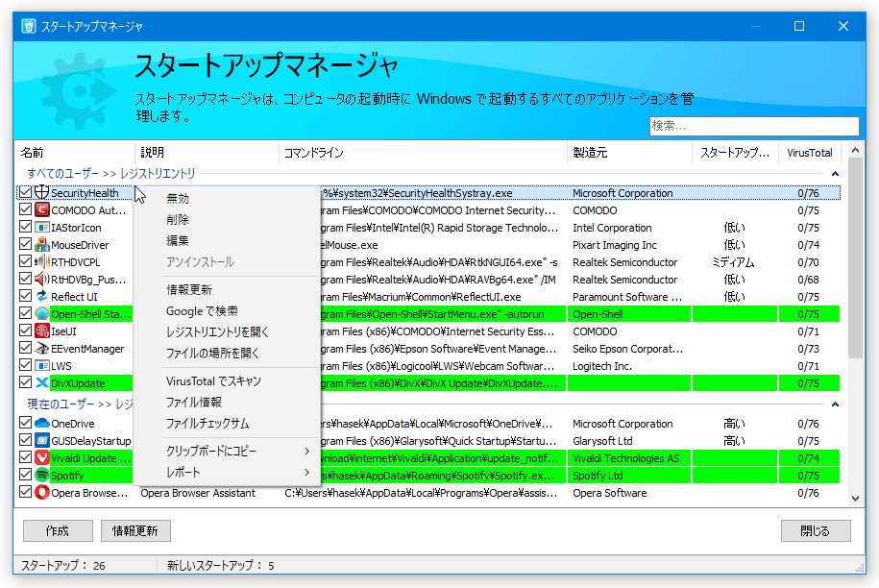879x588 pixels.
Task: Sort by the スタートアップ... column header
Action: click(735, 153)
